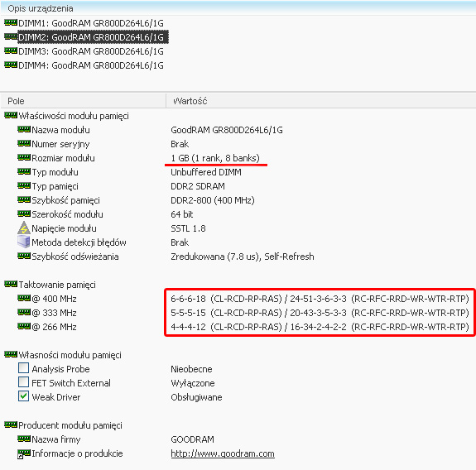Open the http://www.goodram.com link
The width and height of the screenshot is (476, 470).
coord(223,453)
